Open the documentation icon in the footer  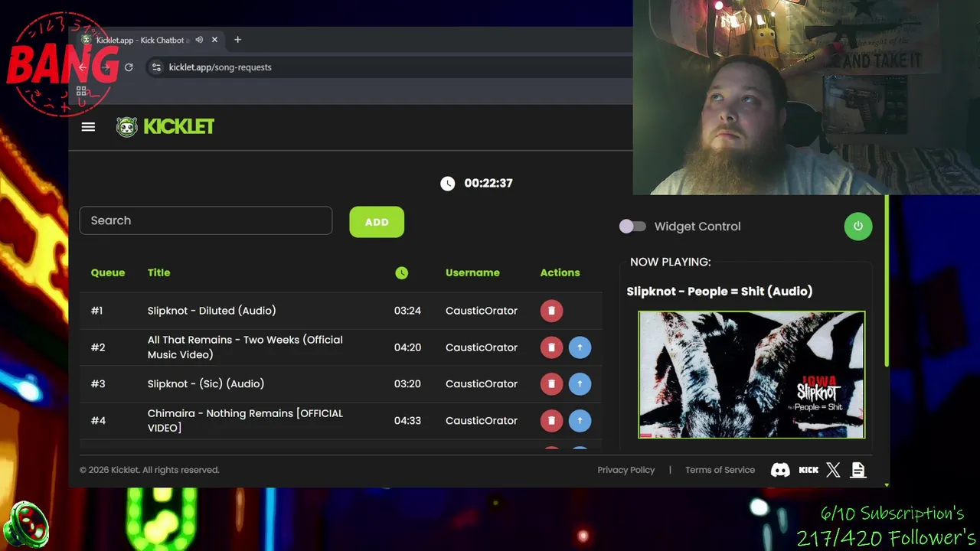[x=857, y=470]
